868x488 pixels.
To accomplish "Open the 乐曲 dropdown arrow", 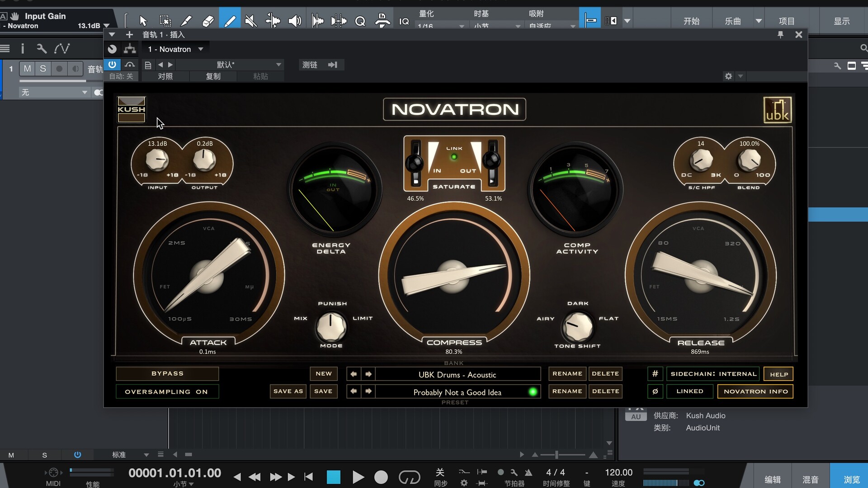I will click(759, 21).
